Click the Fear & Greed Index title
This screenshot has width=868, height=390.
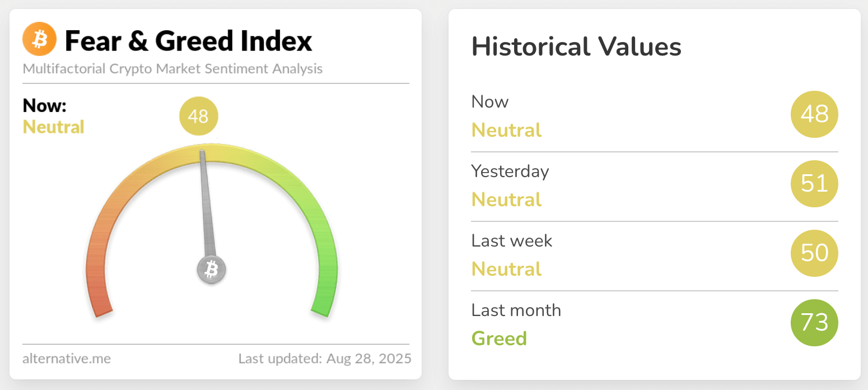pyautogui.click(x=188, y=41)
